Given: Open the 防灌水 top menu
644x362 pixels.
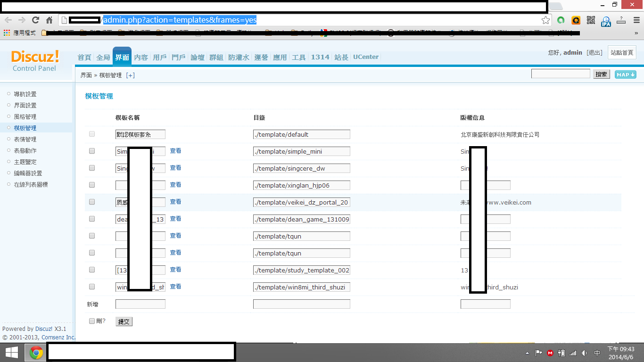Looking at the screenshot, I should click(239, 57).
